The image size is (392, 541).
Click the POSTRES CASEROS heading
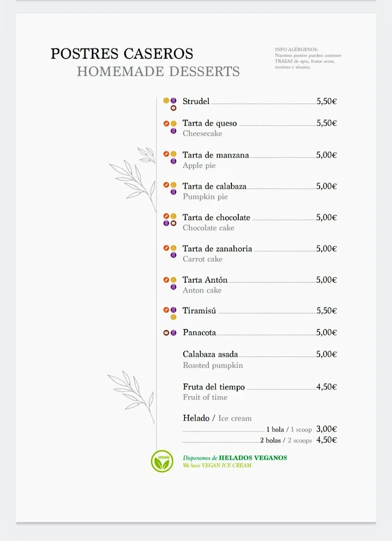122,54
